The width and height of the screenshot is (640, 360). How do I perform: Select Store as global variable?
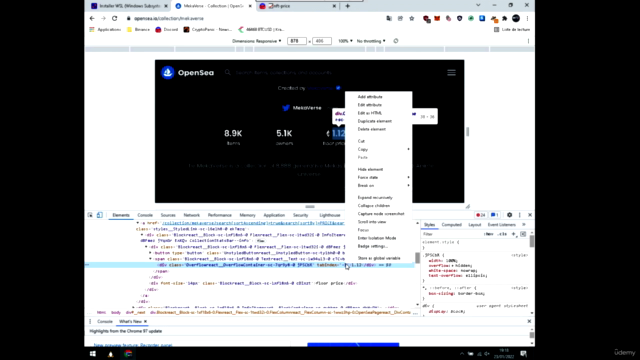(379, 258)
